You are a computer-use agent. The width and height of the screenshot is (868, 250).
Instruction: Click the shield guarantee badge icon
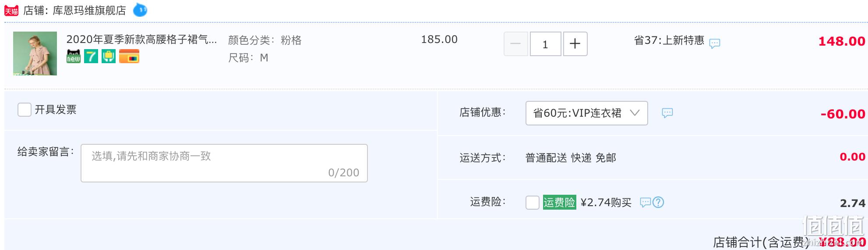109,57
